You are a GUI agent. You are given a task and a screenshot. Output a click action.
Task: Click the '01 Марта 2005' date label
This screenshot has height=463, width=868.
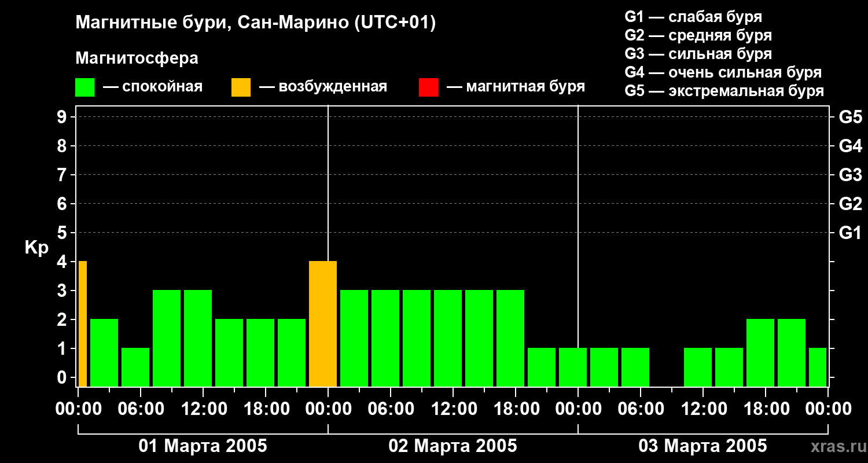[x=203, y=446]
